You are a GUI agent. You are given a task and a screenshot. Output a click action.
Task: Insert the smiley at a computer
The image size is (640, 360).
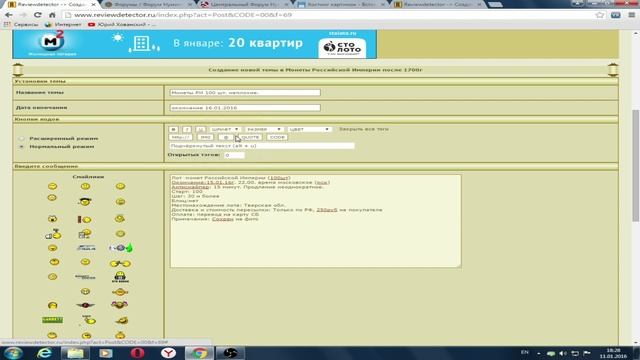click(84, 233)
